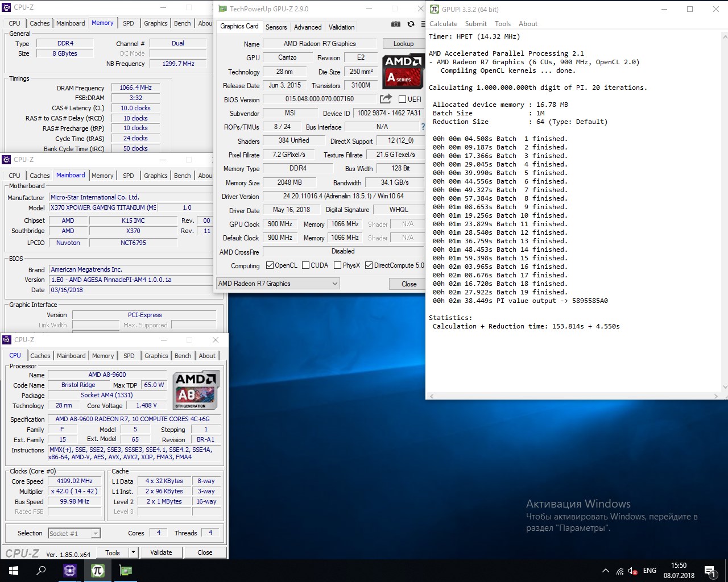Click CPU-Z title bar icon in Memory window
The height and width of the screenshot is (582, 728).
[7, 7]
